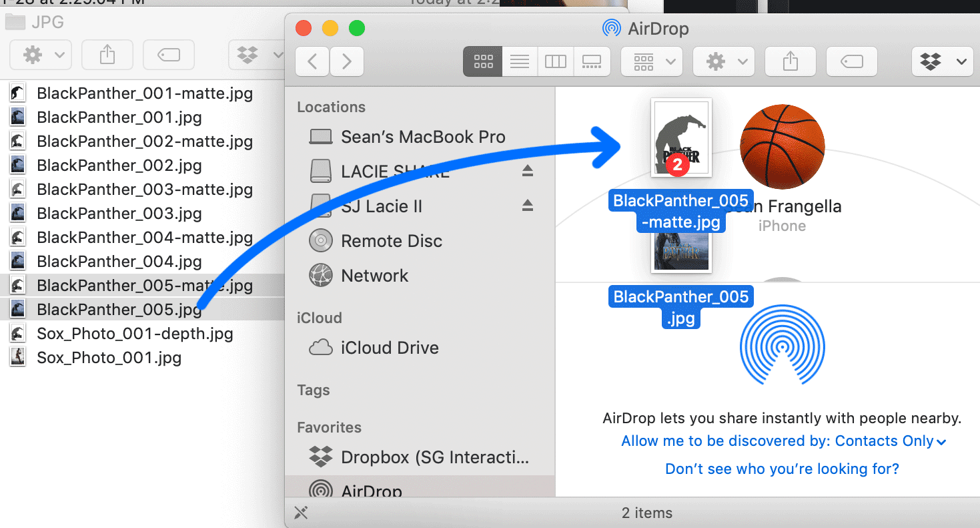The height and width of the screenshot is (528, 980).
Task: Go forward in the AirDrop Finder window
Action: click(x=346, y=61)
